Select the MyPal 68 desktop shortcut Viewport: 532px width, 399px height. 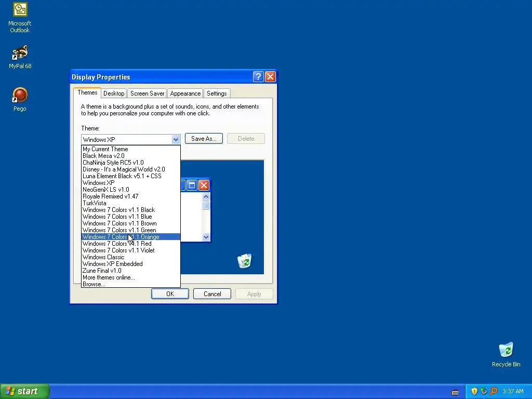pyautogui.click(x=20, y=57)
